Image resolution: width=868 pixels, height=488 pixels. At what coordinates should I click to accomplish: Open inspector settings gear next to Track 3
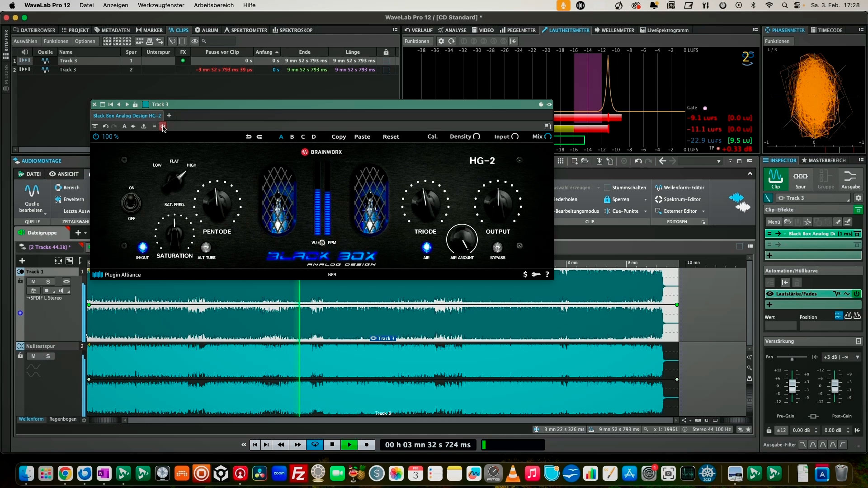point(858,198)
